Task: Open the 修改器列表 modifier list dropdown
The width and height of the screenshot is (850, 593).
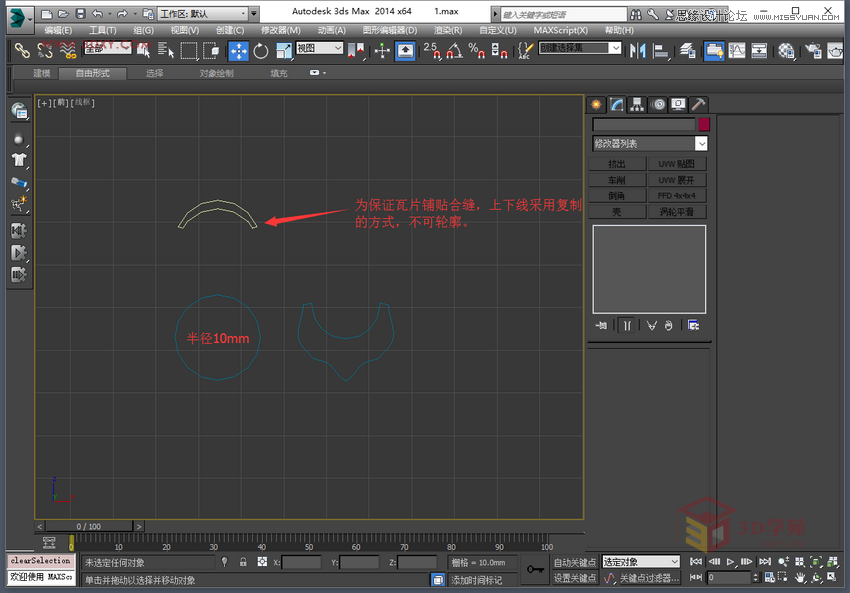Action: pyautogui.click(x=650, y=143)
